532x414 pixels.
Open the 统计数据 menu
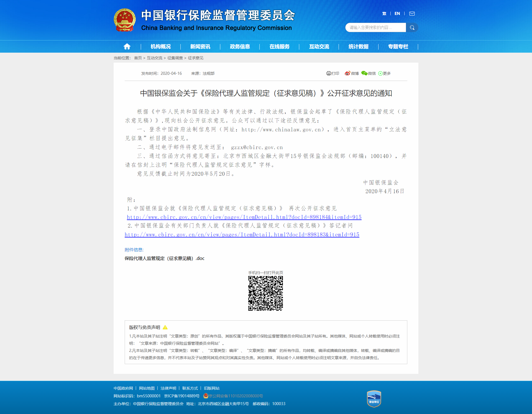click(x=359, y=47)
